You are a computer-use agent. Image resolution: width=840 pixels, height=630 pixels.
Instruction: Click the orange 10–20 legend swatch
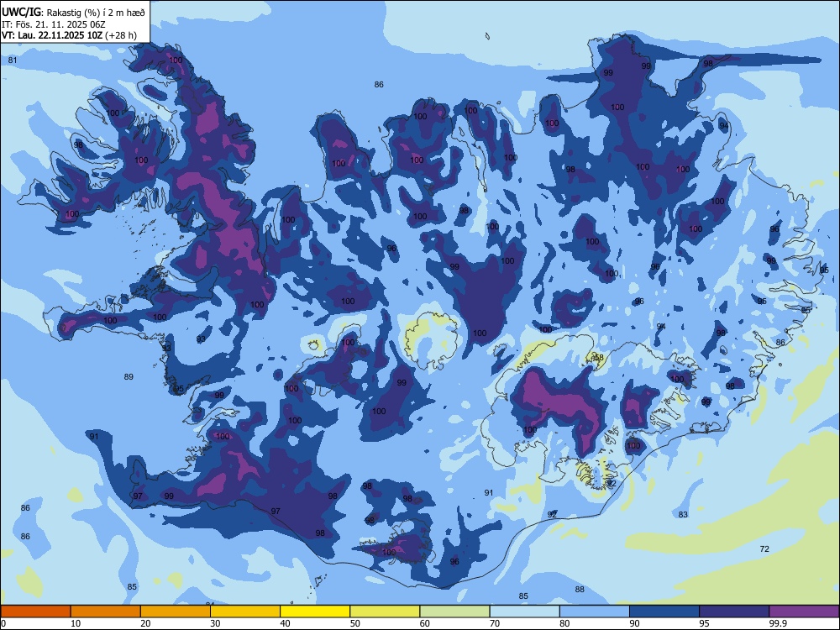tap(106, 612)
